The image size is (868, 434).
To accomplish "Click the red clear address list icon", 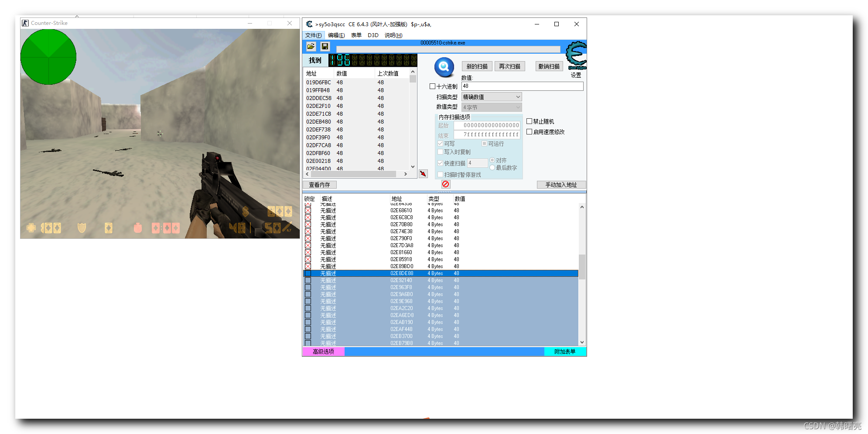I will point(445,184).
